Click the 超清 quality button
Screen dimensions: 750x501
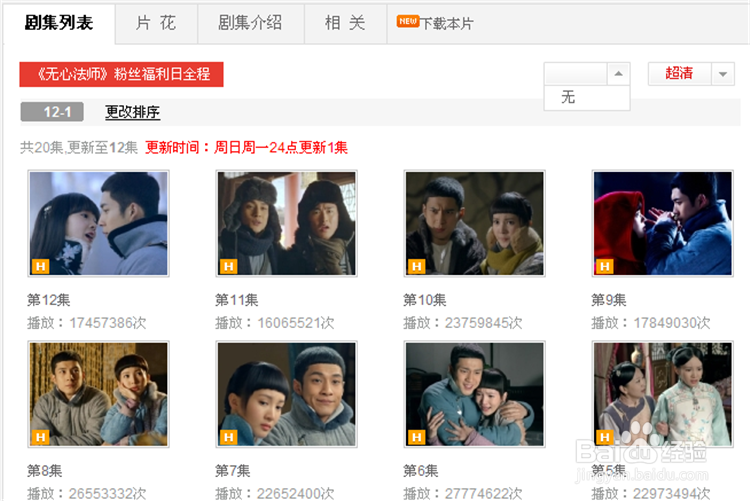pyautogui.click(x=679, y=74)
